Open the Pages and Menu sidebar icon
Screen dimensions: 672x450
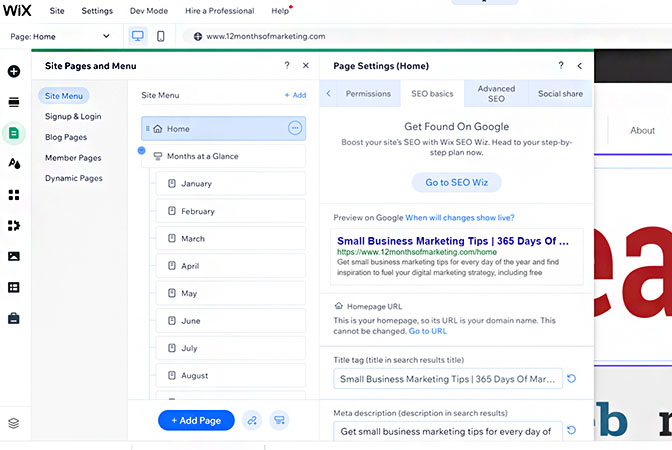coord(14,133)
